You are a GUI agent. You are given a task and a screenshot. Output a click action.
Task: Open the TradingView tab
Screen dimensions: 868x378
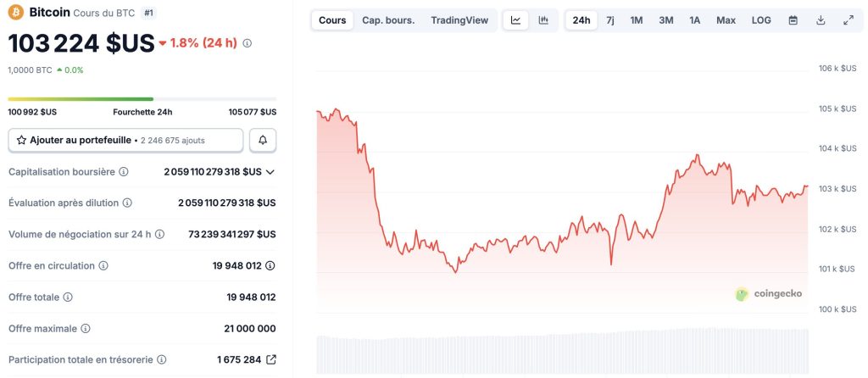459,20
